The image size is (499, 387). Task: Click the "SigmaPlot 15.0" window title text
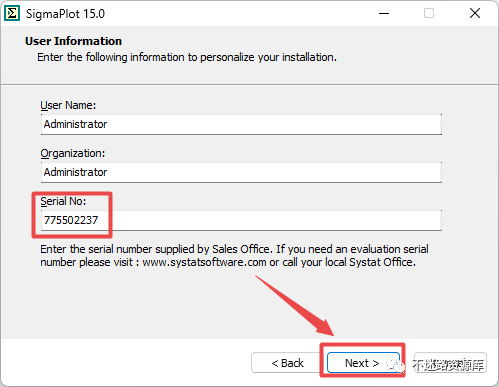pyautogui.click(x=65, y=14)
